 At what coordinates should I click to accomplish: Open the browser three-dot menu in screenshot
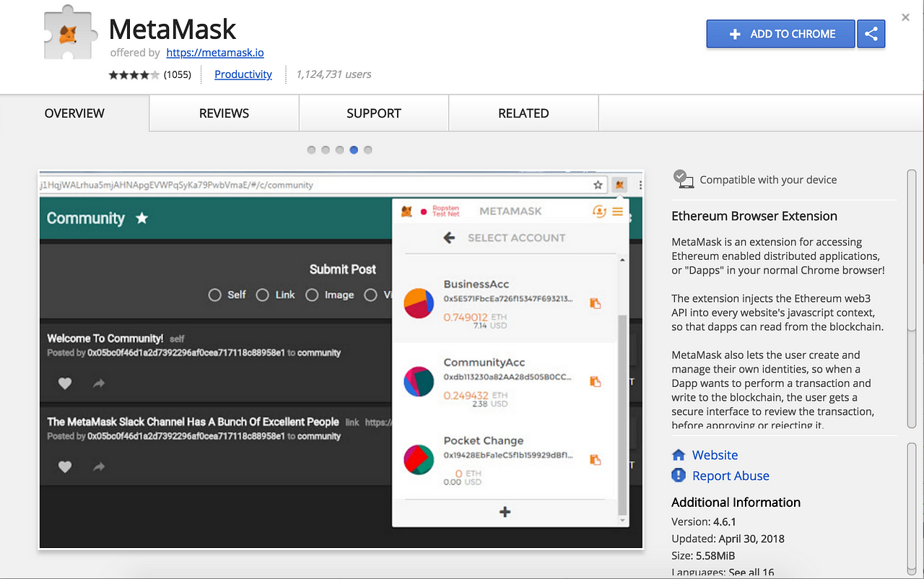point(640,186)
